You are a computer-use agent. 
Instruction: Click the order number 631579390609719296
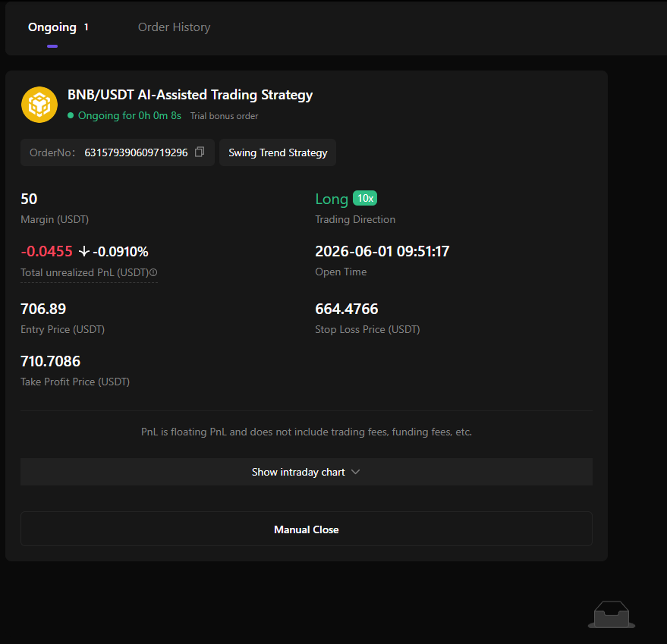point(136,152)
